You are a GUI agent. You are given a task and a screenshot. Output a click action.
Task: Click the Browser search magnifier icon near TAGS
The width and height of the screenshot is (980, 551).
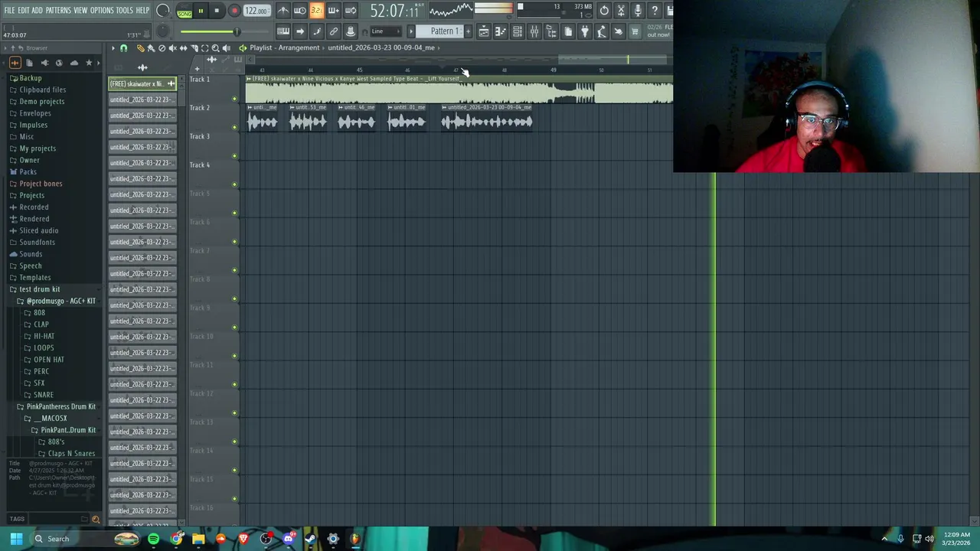pyautogui.click(x=96, y=520)
